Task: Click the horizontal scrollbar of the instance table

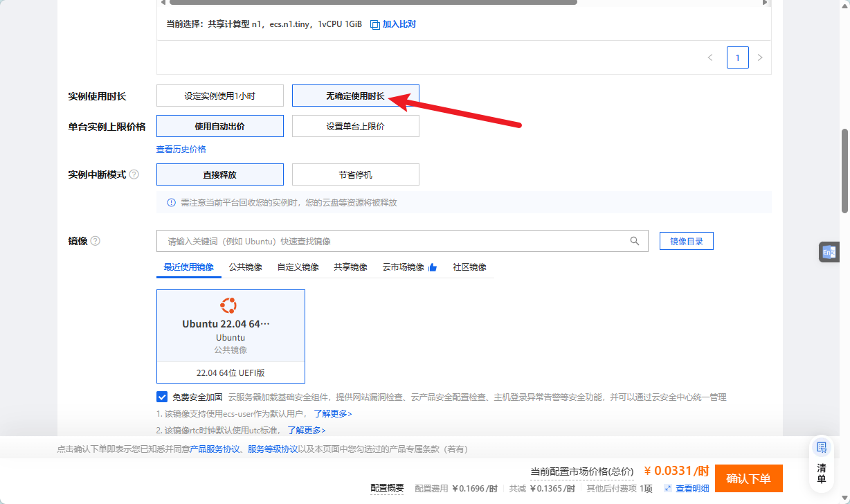Action: click(374, 2)
